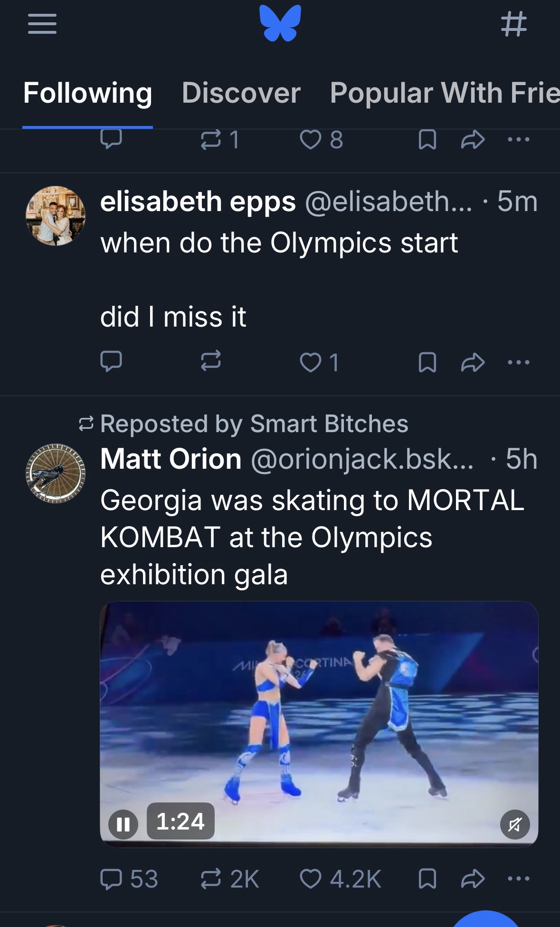Open more options for Matt Orion's post

(518, 879)
